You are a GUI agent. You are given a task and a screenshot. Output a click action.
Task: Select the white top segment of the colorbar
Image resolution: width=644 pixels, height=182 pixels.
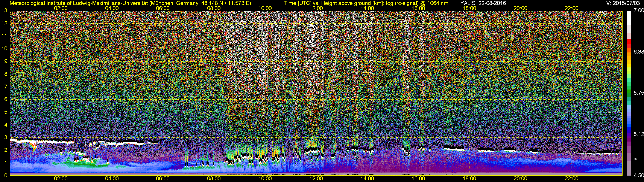629,18
